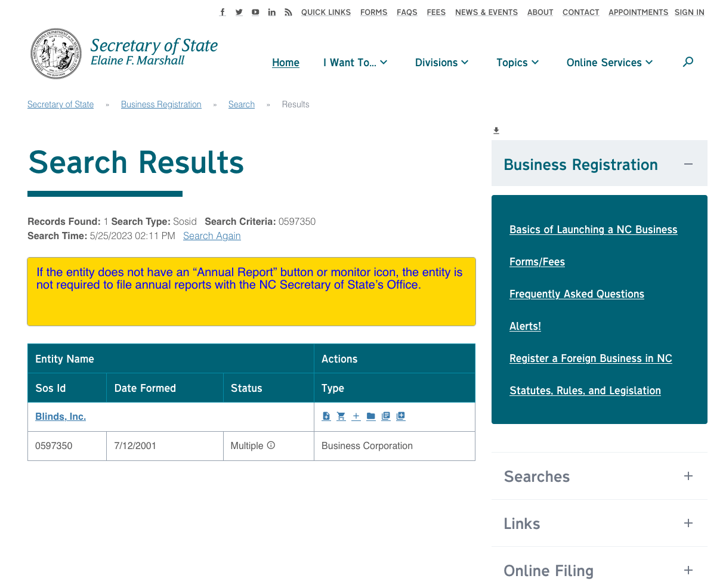Open the folder icon to view entity documents
Image resolution: width=726 pixels, height=588 pixels.
(x=370, y=416)
